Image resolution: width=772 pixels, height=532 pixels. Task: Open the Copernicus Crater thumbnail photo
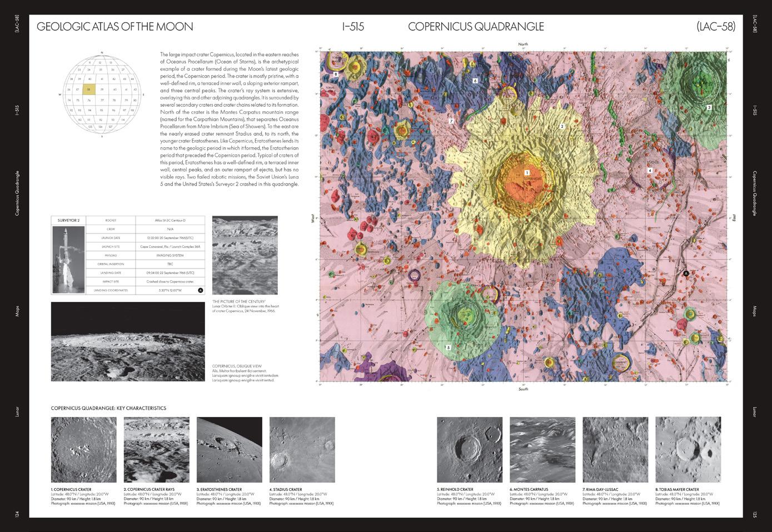coord(84,450)
